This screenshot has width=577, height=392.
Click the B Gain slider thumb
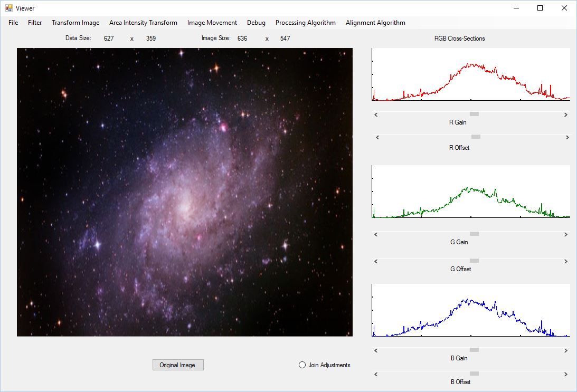click(x=475, y=350)
